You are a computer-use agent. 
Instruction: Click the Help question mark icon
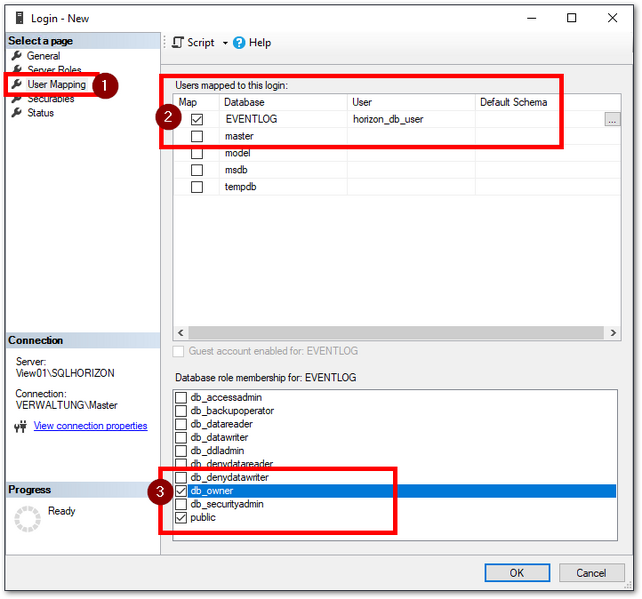[240, 43]
